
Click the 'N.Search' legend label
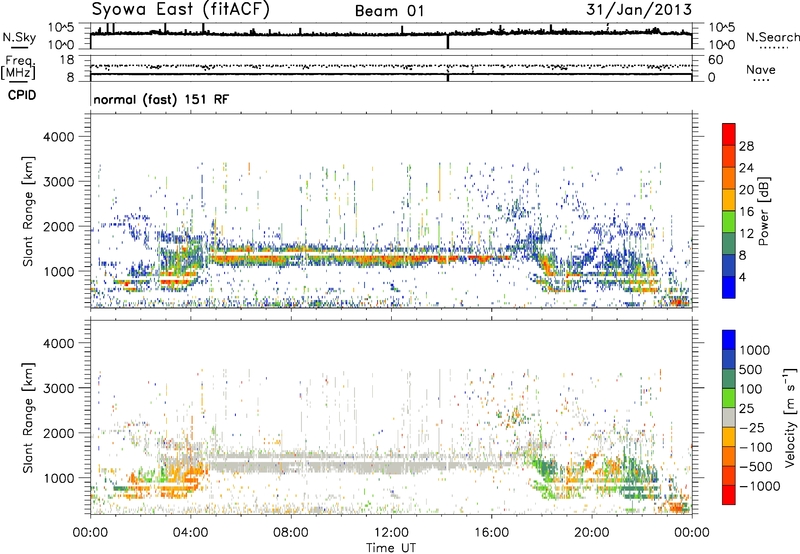pyautogui.click(x=773, y=37)
